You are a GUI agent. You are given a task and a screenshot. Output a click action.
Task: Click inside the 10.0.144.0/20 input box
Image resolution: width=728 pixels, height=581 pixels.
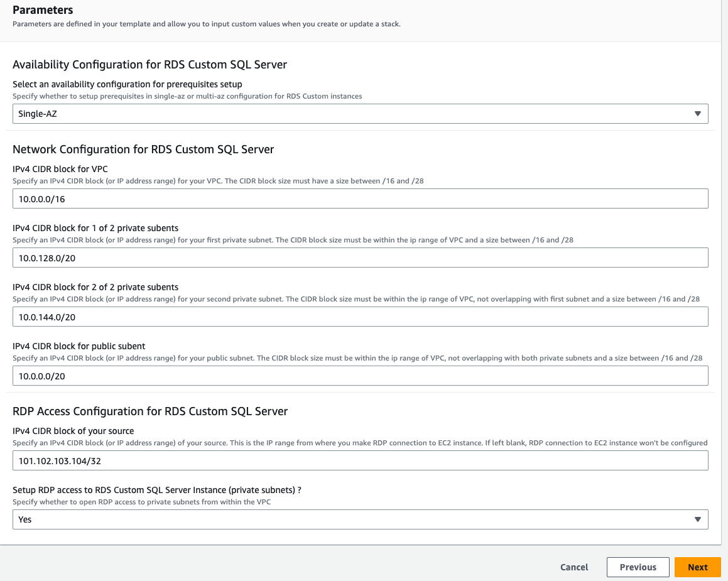[360, 317]
